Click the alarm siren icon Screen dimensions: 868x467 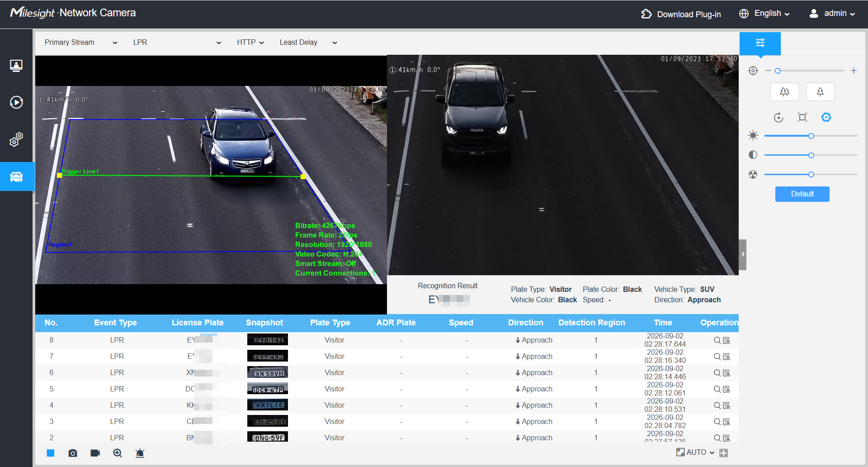click(140, 453)
